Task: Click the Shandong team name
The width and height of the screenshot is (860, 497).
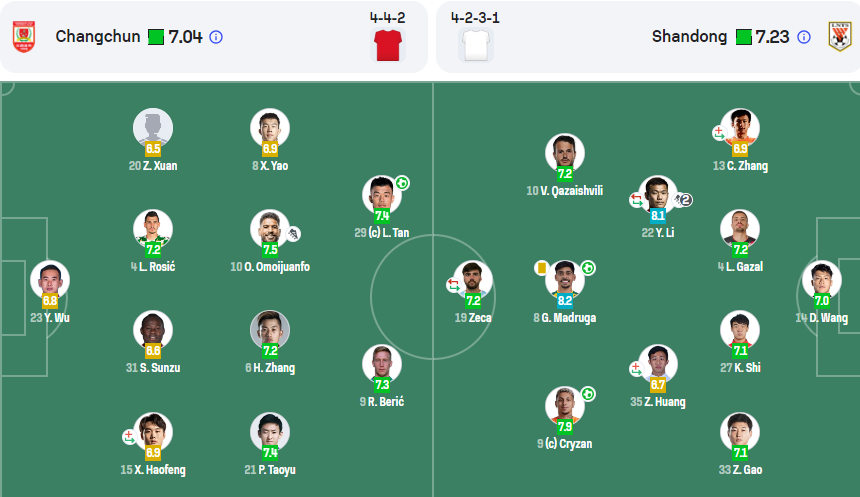Action: (x=689, y=37)
